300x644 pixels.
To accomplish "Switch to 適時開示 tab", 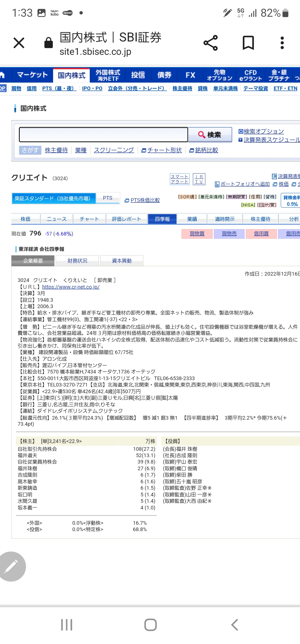I will click(225, 219).
